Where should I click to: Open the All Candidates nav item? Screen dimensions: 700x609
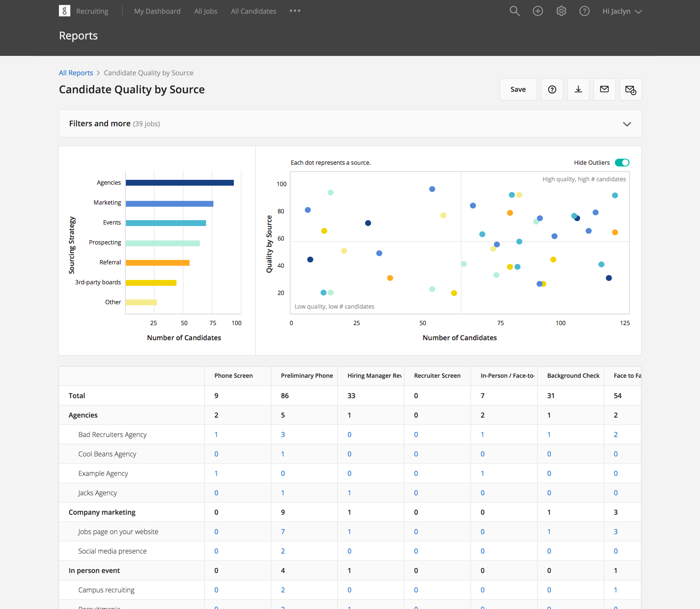(253, 11)
